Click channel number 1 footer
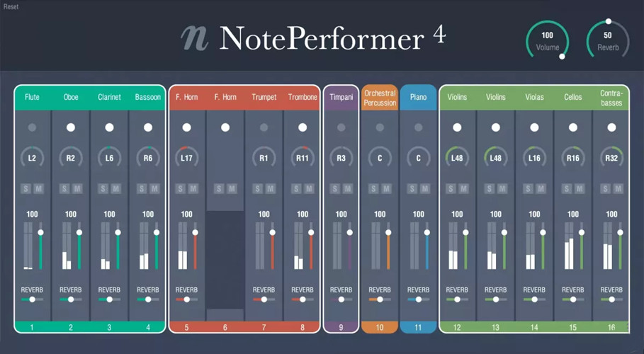The image size is (644, 354). point(32,327)
